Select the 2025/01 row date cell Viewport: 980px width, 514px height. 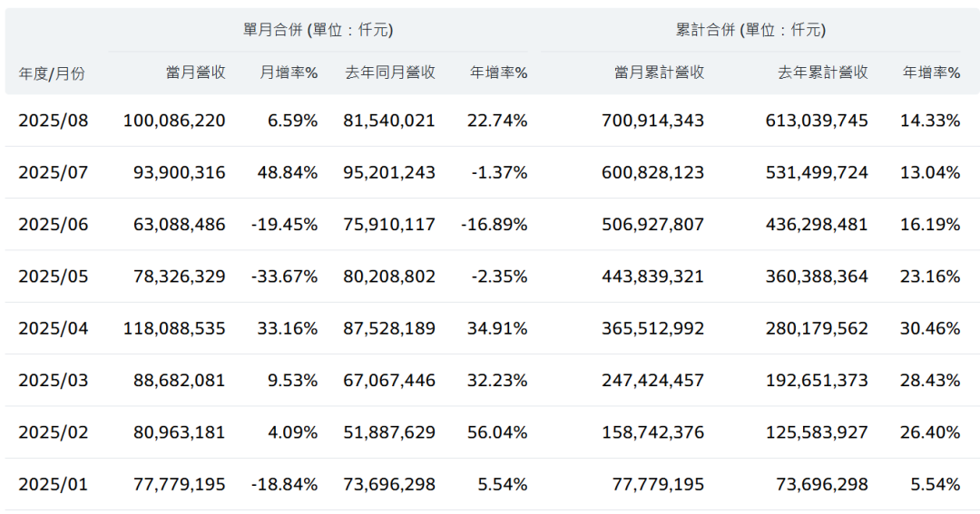pos(54,485)
